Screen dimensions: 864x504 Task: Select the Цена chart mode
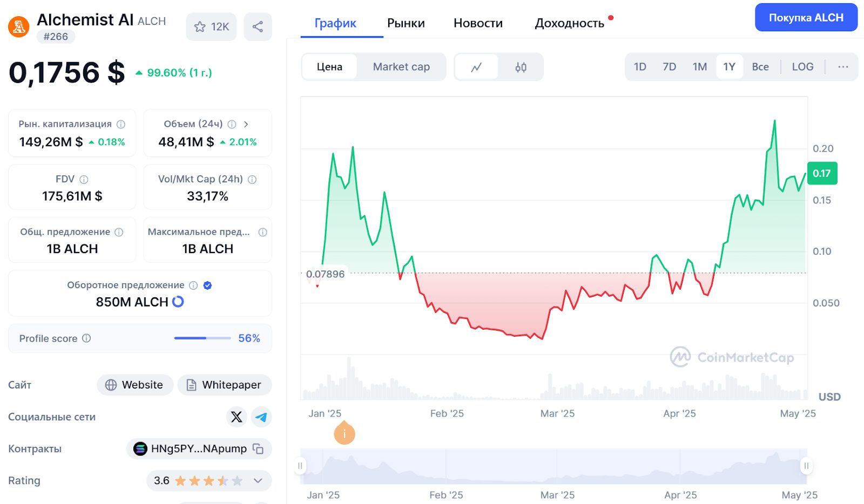(329, 67)
